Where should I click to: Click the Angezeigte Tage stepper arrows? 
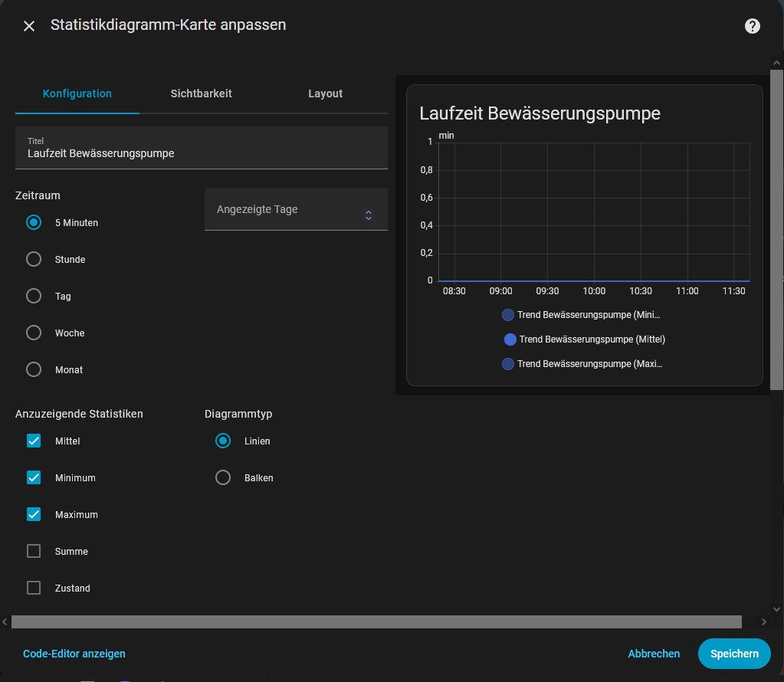tap(369, 215)
